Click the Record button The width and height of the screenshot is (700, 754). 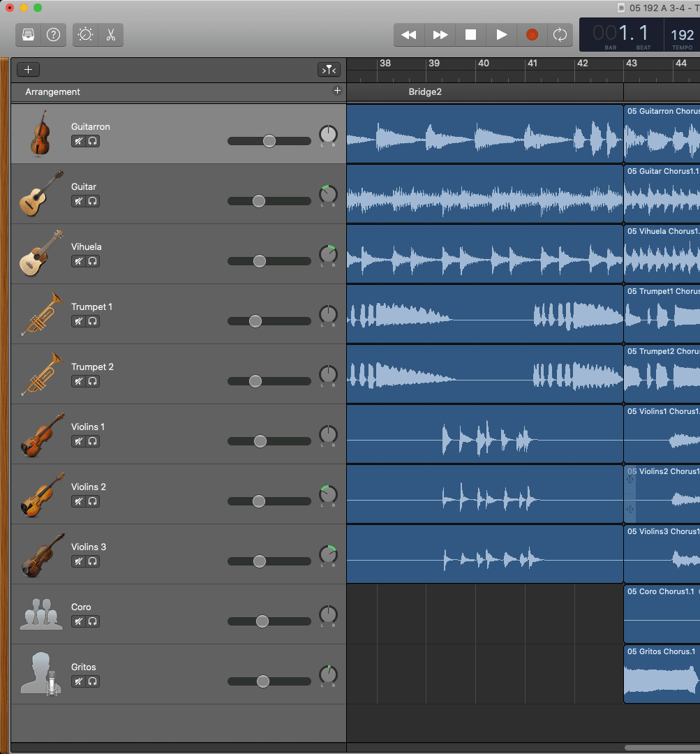(x=532, y=35)
